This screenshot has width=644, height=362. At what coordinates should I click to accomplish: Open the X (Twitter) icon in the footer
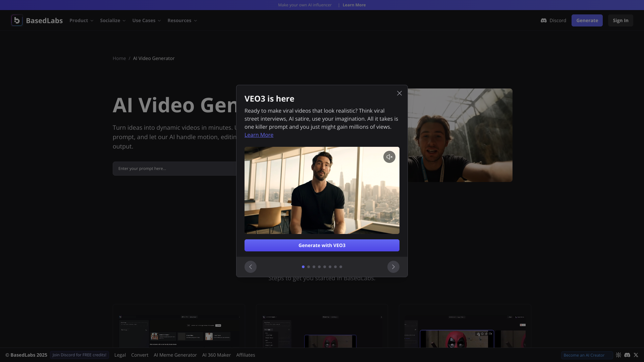(x=636, y=355)
